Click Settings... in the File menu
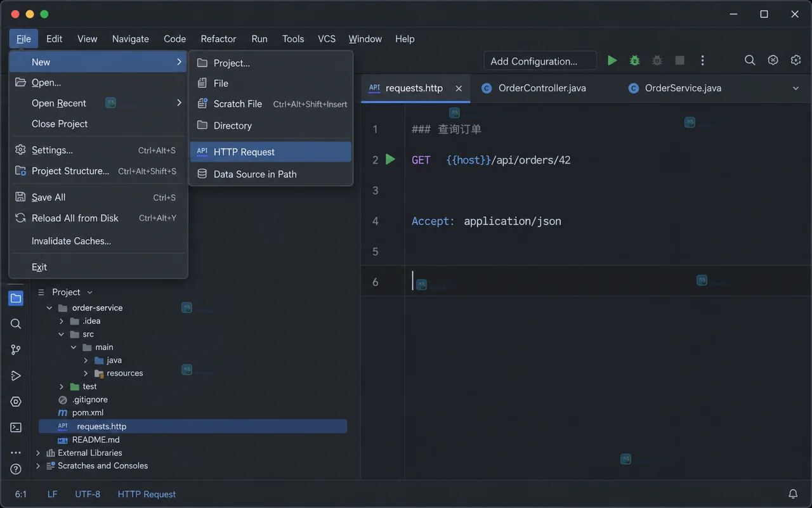 [98, 150]
